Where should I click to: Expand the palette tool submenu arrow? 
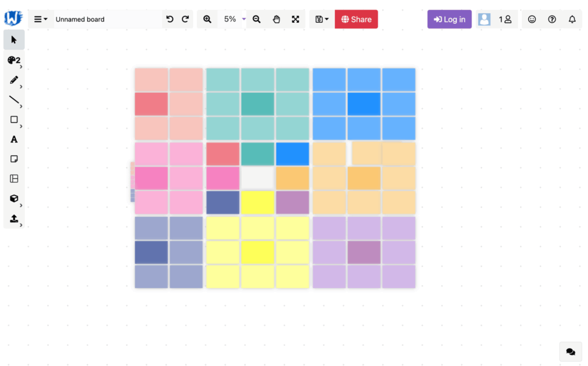point(21,67)
